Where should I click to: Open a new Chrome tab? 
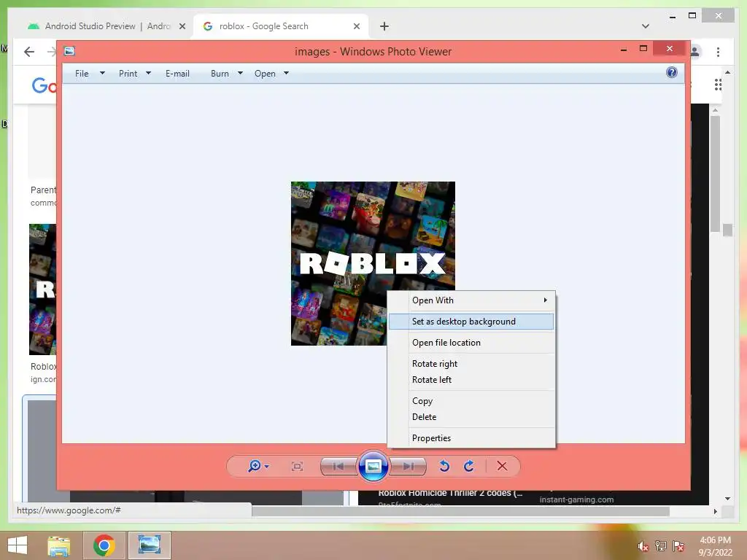coord(384,26)
